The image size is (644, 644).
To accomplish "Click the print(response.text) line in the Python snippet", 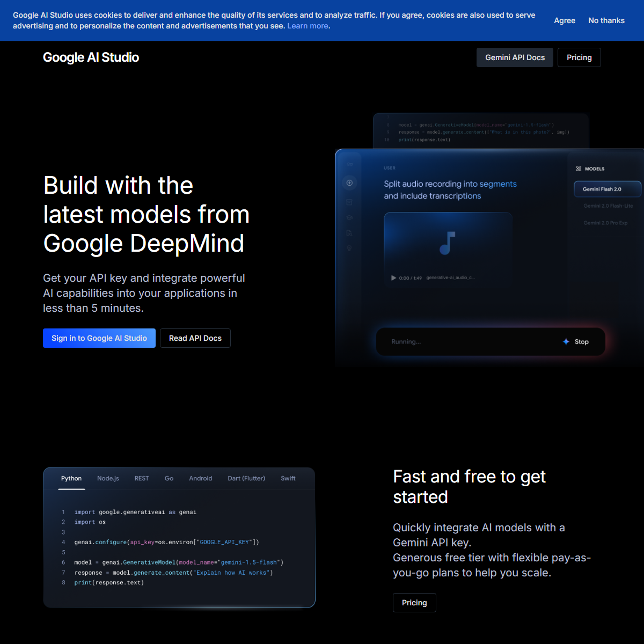I will pyautogui.click(x=109, y=582).
